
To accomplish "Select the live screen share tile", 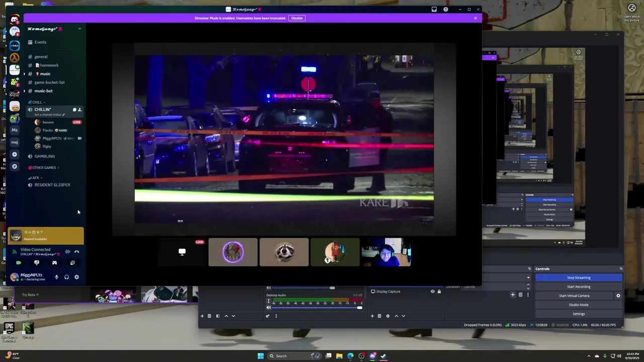I will [182, 252].
